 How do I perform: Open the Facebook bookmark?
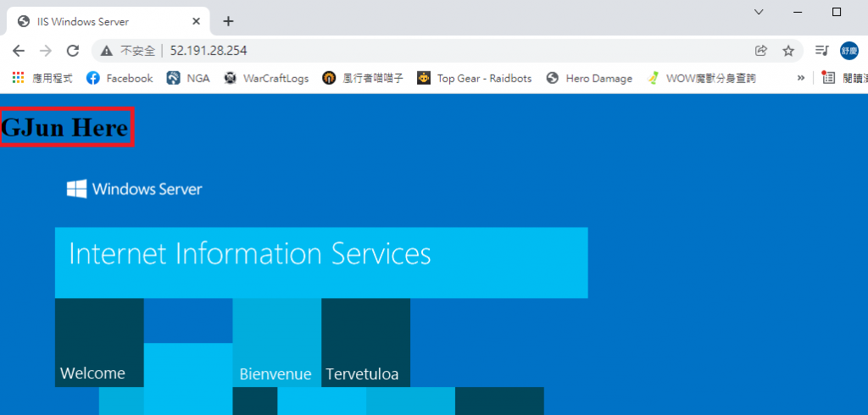tap(120, 79)
